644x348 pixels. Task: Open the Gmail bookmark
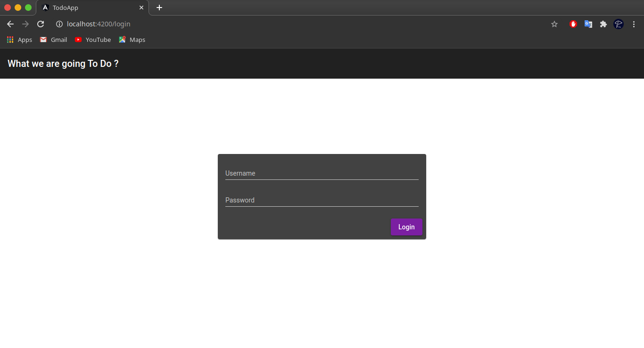click(x=53, y=40)
